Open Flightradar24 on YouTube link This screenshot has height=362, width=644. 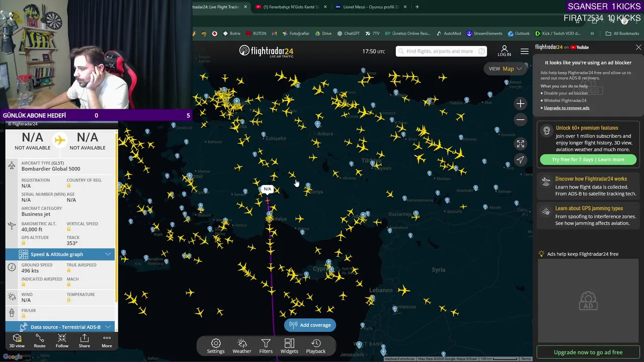(x=562, y=47)
